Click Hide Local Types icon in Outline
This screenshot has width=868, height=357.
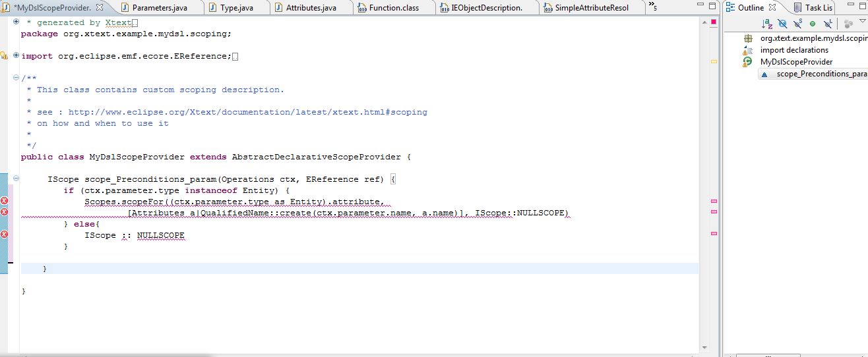(828, 24)
